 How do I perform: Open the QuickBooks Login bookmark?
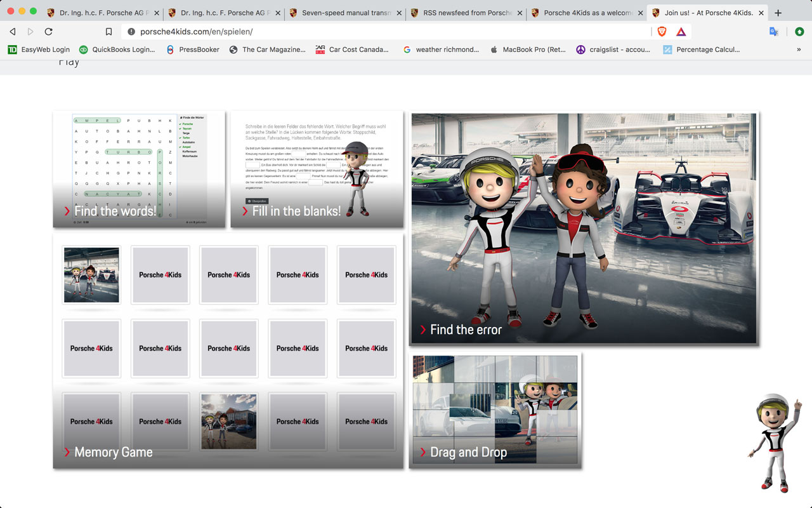pos(117,50)
